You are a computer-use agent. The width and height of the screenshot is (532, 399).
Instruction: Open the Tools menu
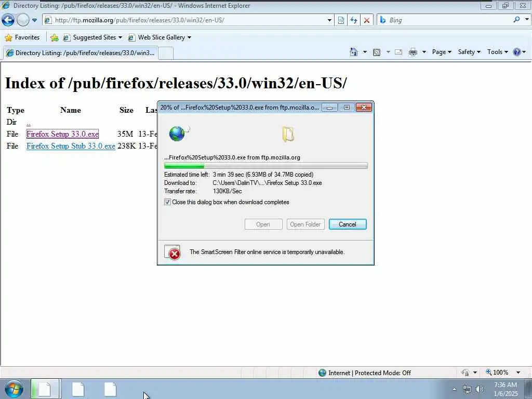pos(497,52)
